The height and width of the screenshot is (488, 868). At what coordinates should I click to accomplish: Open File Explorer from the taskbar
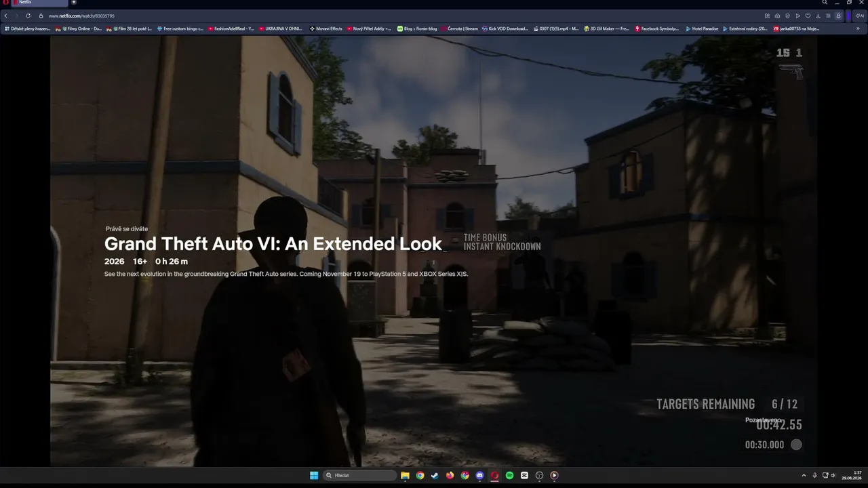(405, 475)
